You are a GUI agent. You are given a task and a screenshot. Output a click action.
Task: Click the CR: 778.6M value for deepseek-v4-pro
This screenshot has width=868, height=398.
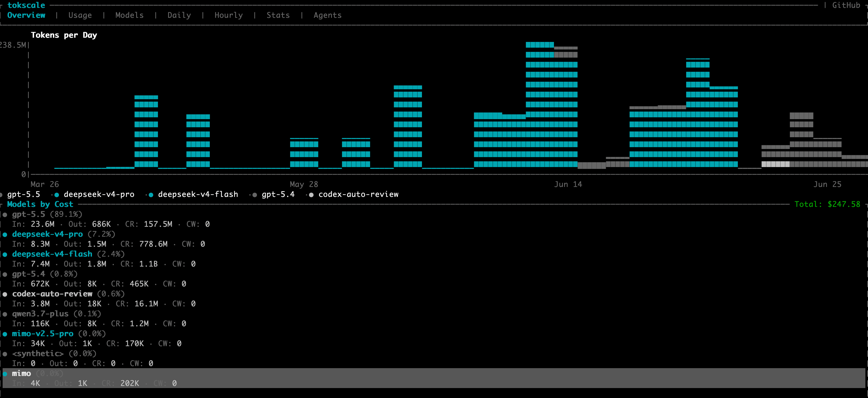(144, 244)
